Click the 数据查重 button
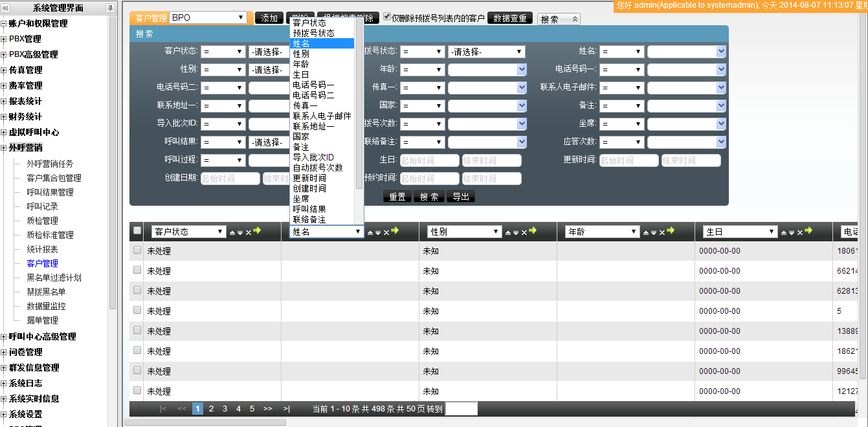The image size is (868, 427). [x=510, y=19]
